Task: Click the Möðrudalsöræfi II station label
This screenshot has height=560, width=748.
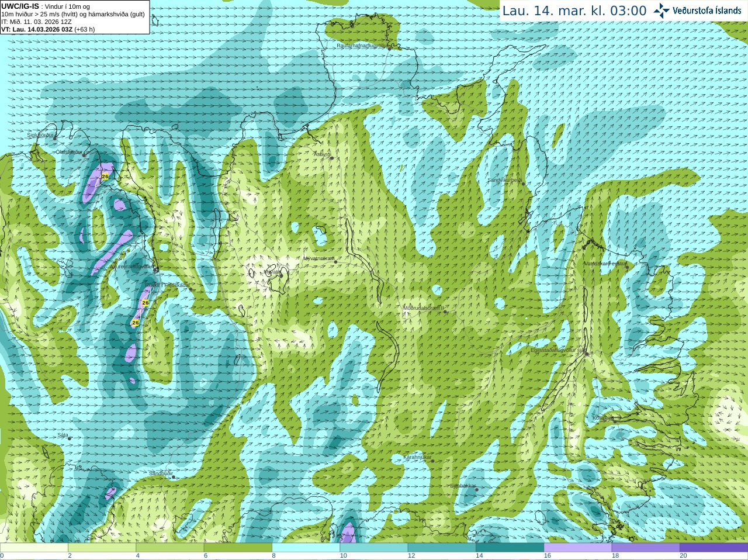Action: coord(424,308)
